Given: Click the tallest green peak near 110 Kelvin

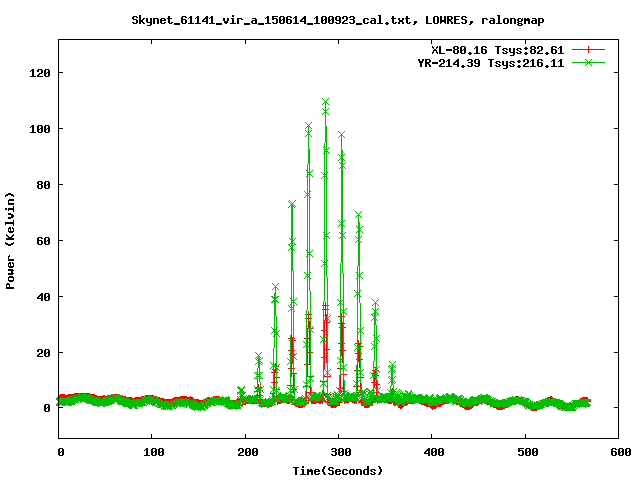Looking at the screenshot, I should pyautogui.click(x=326, y=102).
